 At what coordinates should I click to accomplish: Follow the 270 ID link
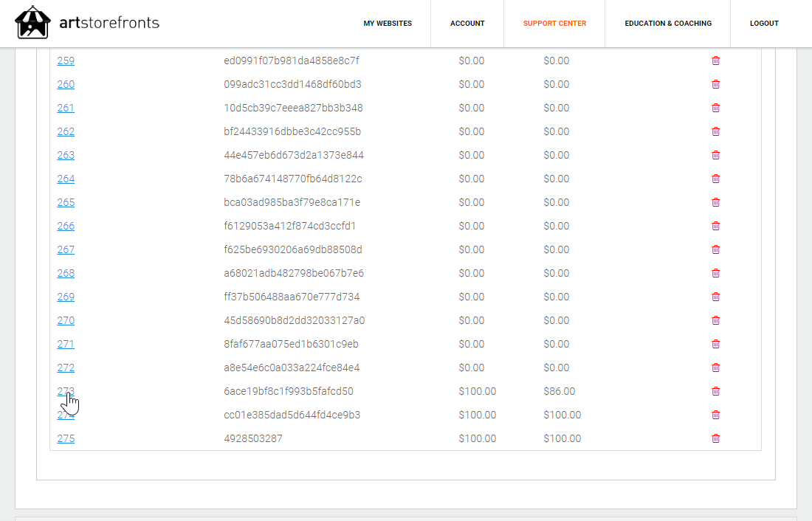pos(66,320)
